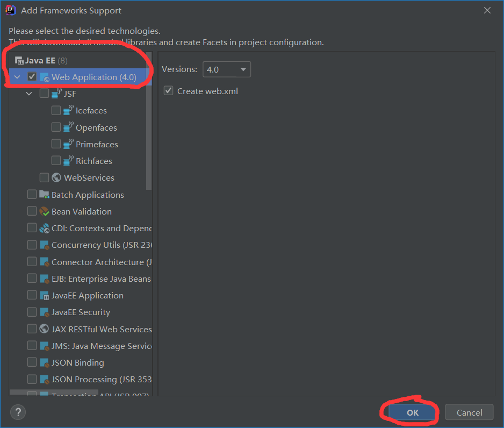Click the JavaEE Application icon

pyautogui.click(x=44, y=295)
